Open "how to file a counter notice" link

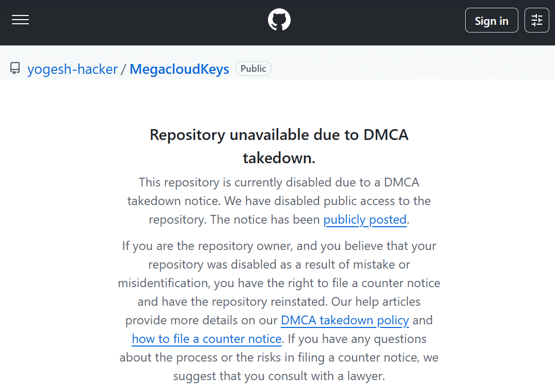[207, 339]
